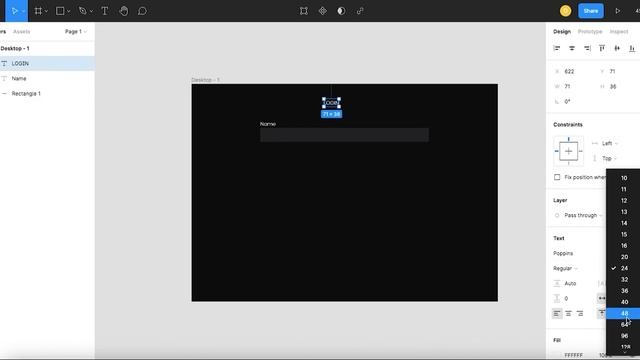Click Align left icon

coord(557,48)
